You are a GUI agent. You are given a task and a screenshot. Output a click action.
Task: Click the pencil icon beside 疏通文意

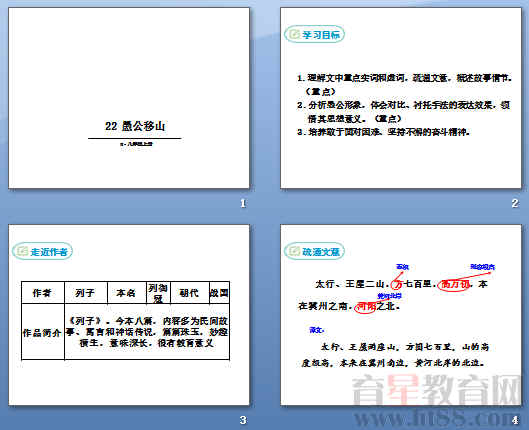coord(294,251)
